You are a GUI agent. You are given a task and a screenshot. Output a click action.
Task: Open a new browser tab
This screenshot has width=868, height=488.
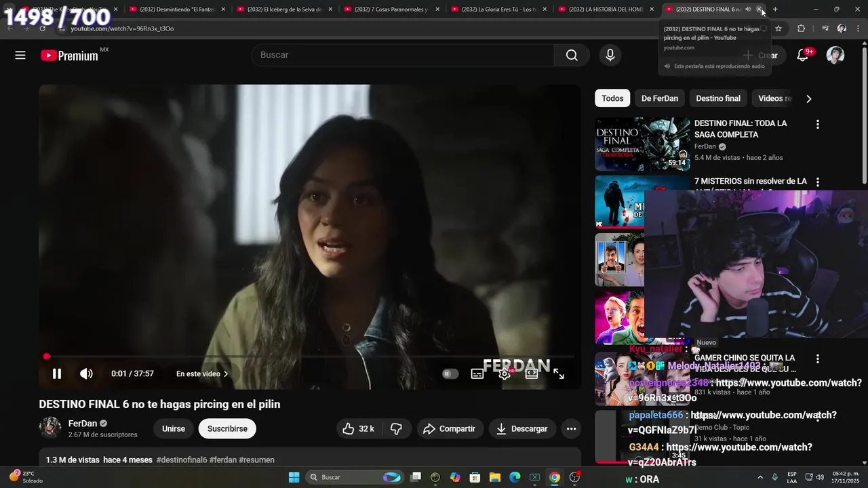tap(775, 9)
